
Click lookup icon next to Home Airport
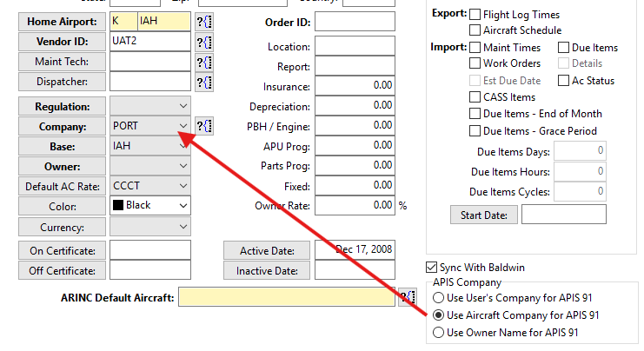pos(204,21)
